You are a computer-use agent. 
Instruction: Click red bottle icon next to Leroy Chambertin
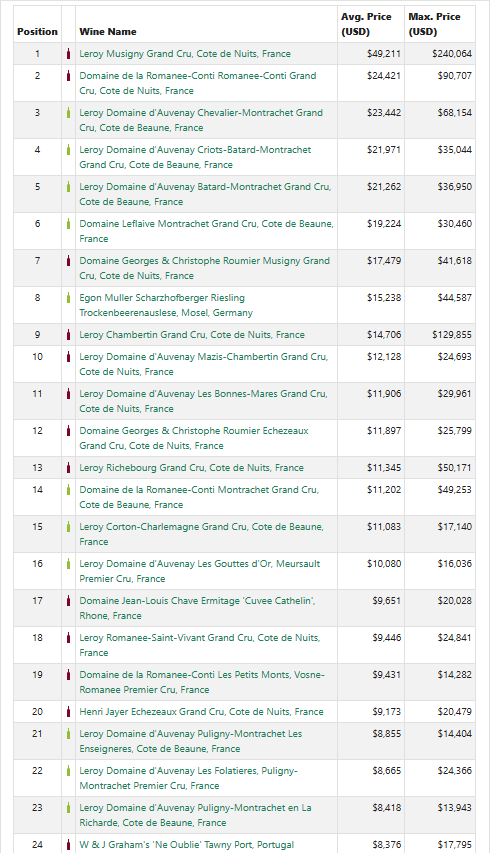point(69,335)
